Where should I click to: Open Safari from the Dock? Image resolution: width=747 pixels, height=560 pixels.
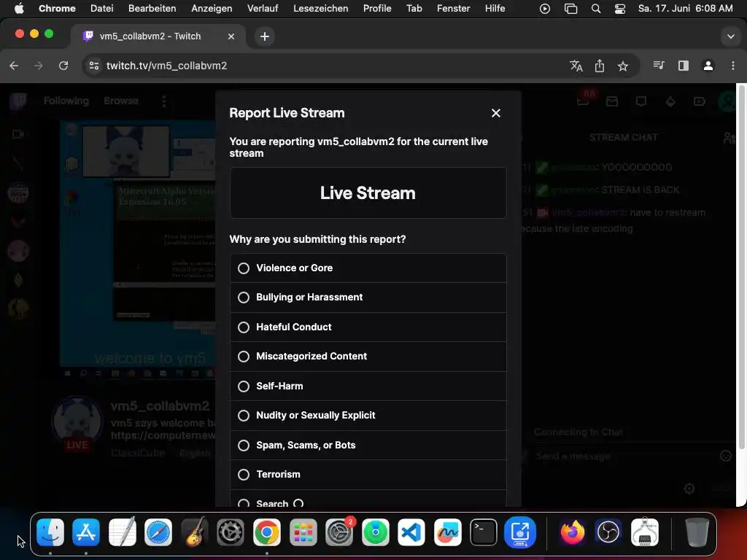(158, 532)
